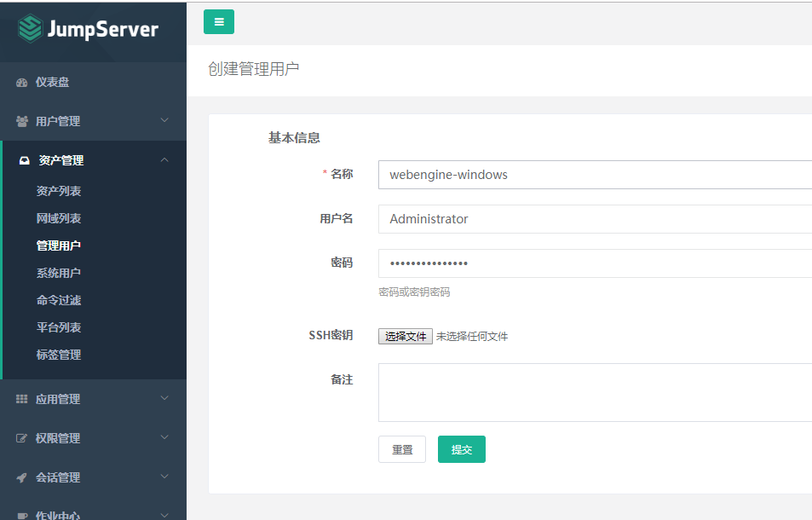
Task: Click the 权限管理 edit icon
Action: [22, 438]
